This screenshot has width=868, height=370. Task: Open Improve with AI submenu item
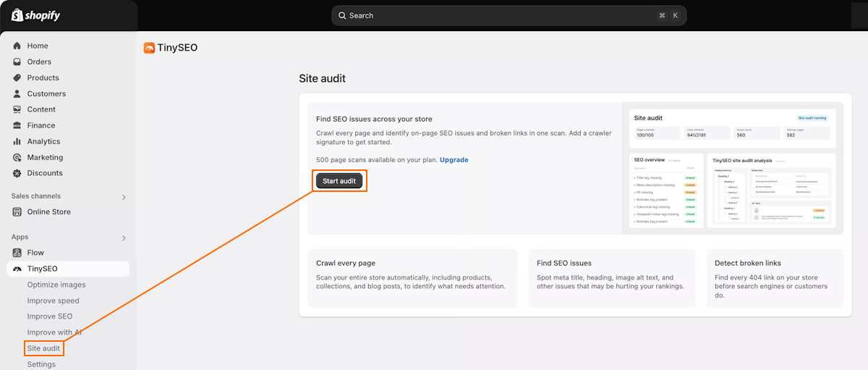[x=54, y=332]
